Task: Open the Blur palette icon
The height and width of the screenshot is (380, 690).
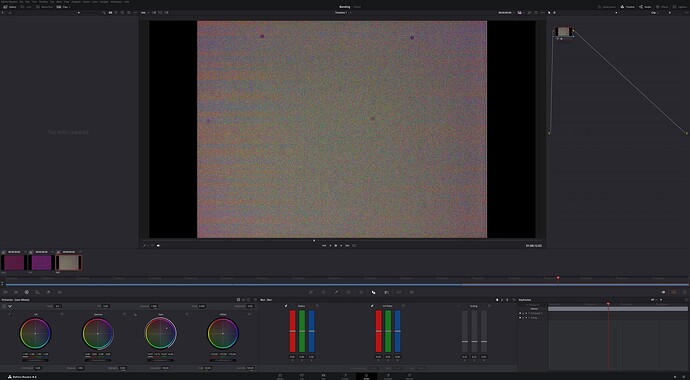Action: (x=374, y=292)
